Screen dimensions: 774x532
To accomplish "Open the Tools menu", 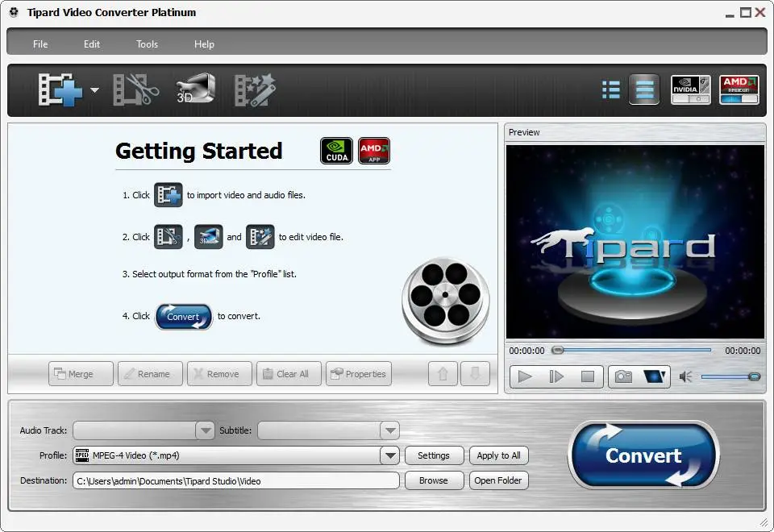I will (x=147, y=44).
